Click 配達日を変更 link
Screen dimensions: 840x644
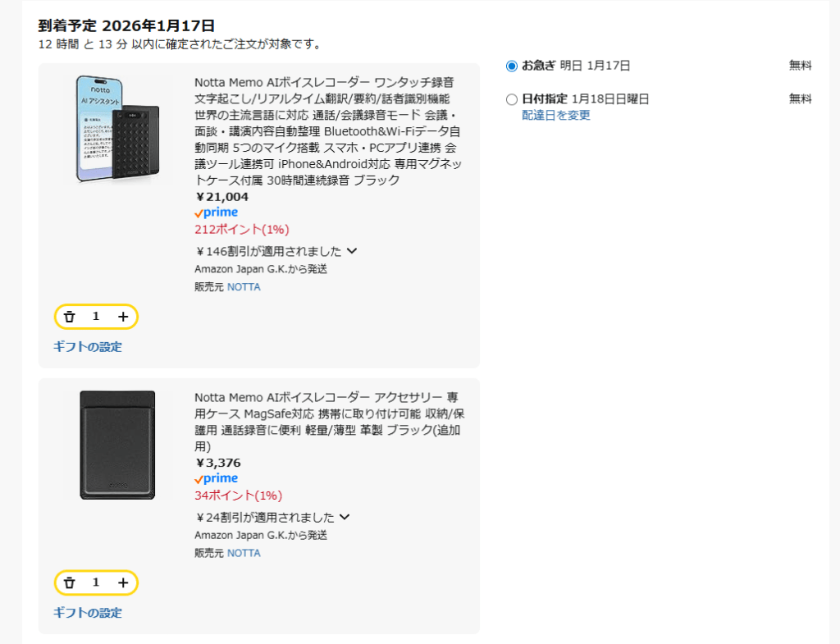tap(556, 115)
